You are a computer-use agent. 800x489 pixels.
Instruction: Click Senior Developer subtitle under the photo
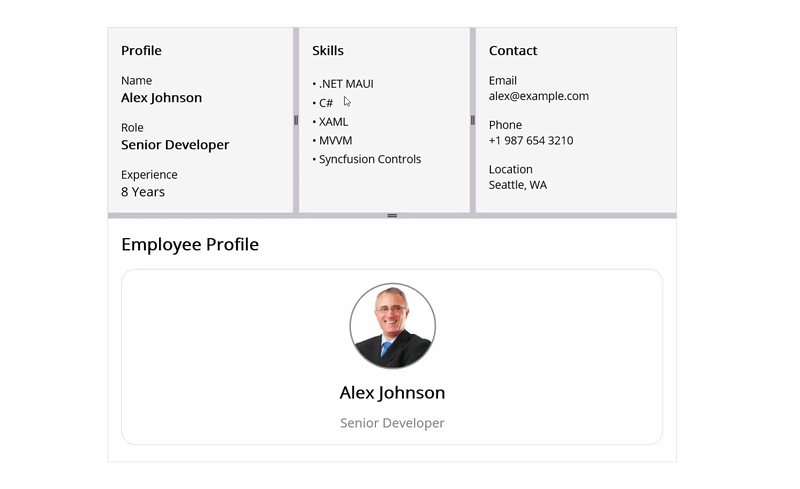point(392,423)
